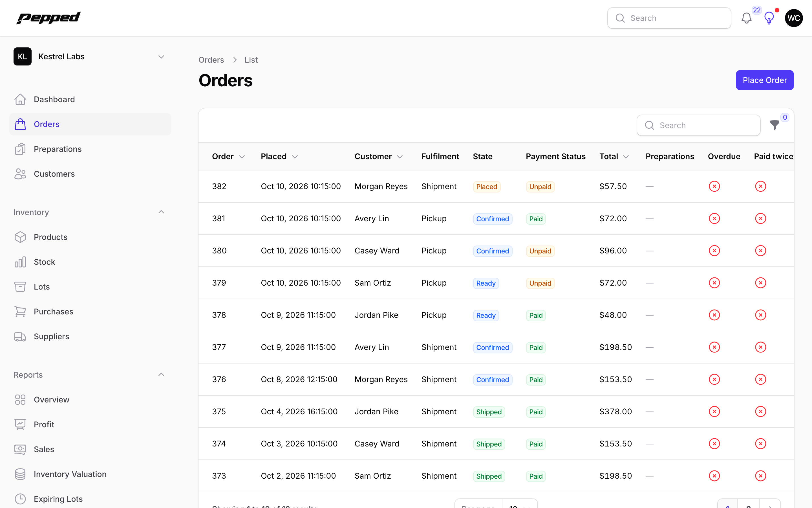Open the Expiring Lots report
Screen dimensions: 812x508
(90, 499)
